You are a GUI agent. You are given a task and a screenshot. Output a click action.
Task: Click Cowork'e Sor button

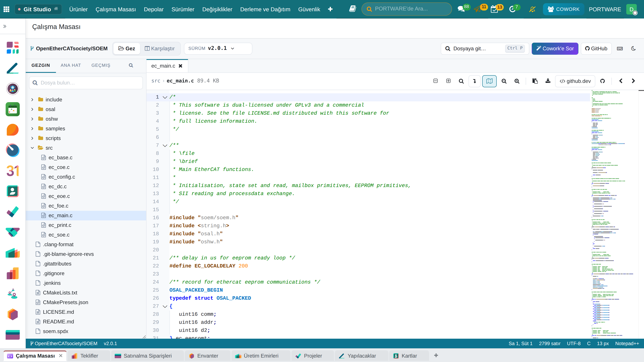pos(555,48)
